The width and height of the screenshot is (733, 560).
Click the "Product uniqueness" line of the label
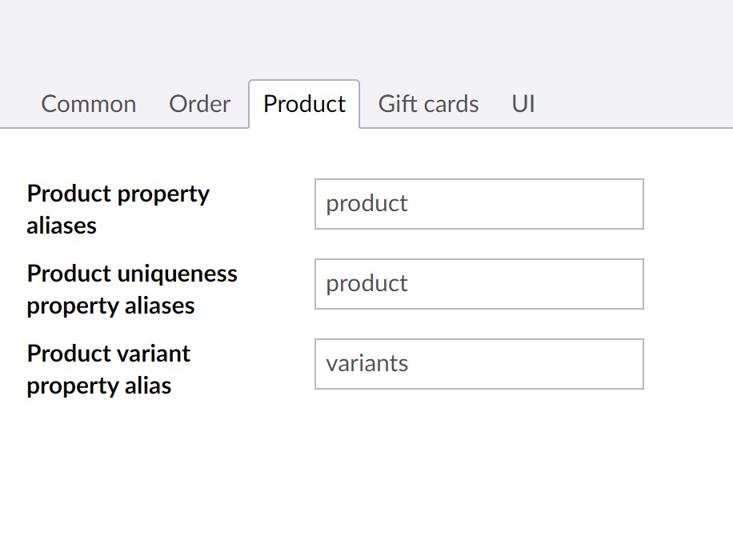(132, 274)
